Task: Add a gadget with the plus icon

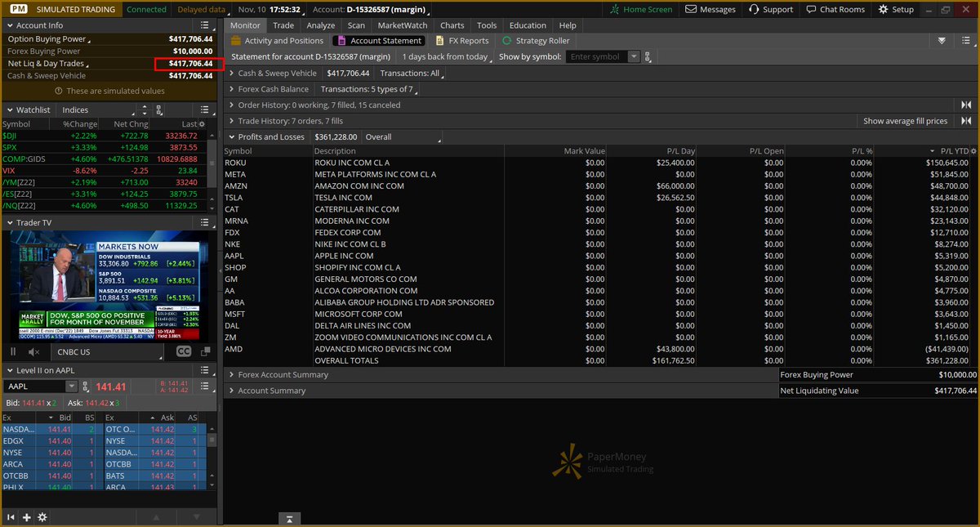Action: 27,517
